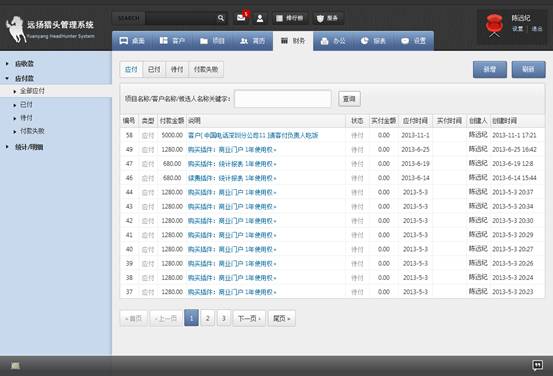553x376 pixels.
Task: Click 下一页 next page button
Action: [x=249, y=318]
